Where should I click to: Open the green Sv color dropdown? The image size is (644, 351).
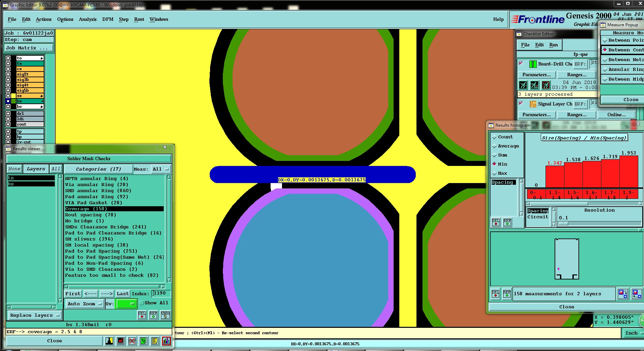click(126, 304)
